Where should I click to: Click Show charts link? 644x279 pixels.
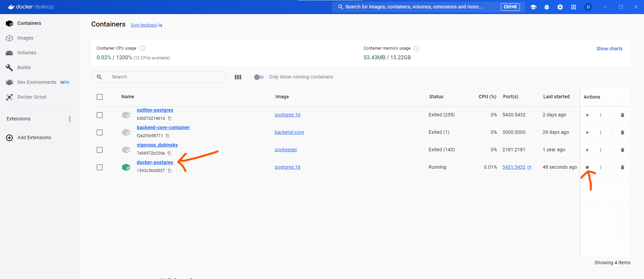(609, 49)
